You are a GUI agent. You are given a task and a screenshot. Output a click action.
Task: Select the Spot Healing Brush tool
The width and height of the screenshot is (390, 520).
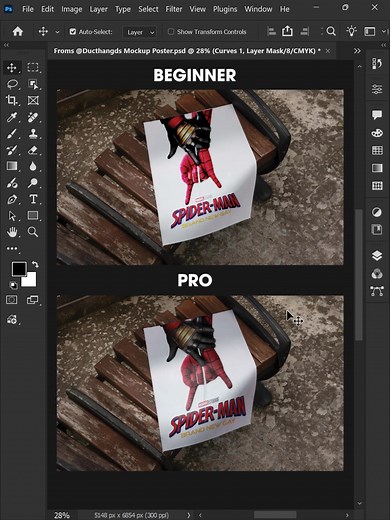pos(33,117)
